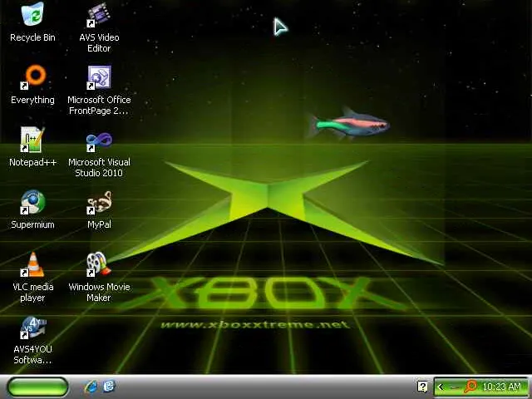Click the "Everything" label text
Screen dimensions: 532x399
[x=32, y=100]
